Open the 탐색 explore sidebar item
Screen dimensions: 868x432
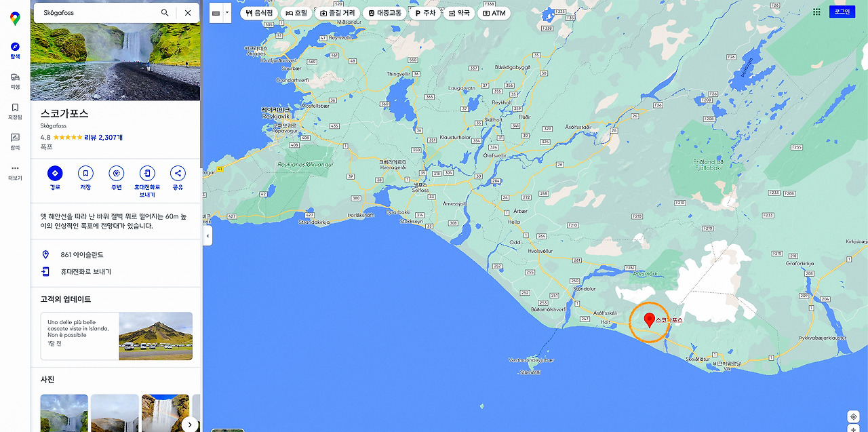(15, 50)
